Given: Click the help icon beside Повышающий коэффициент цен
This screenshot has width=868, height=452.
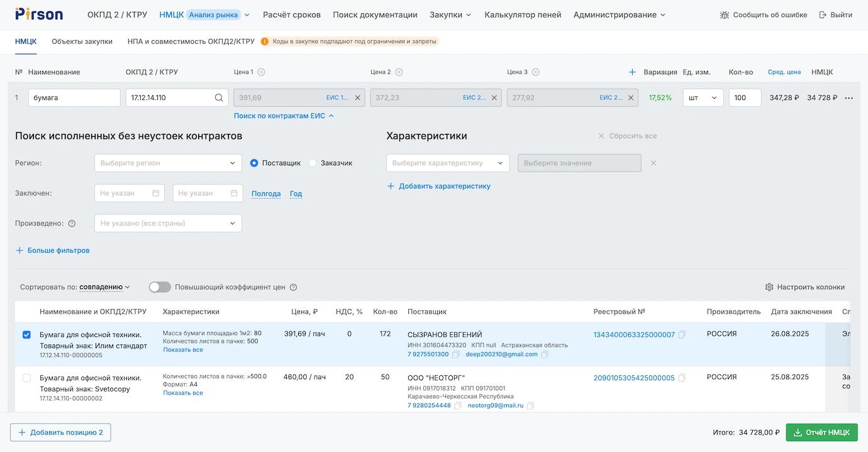Looking at the screenshot, I should click(293, 287).
